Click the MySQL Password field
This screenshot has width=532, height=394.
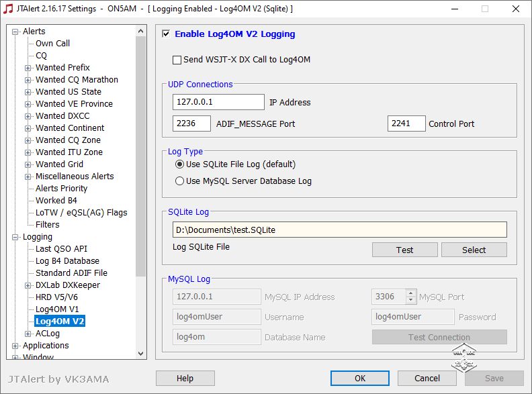(x=413, y=317)
